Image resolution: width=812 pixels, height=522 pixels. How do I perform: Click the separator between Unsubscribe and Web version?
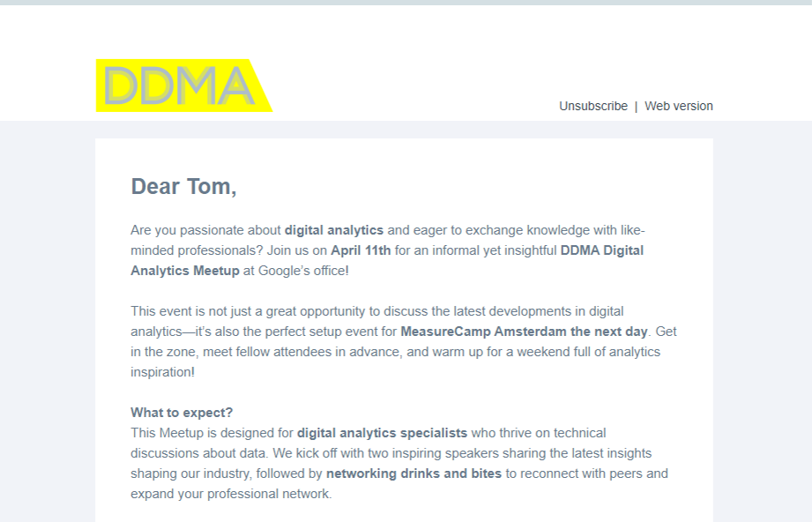[636, 106]
